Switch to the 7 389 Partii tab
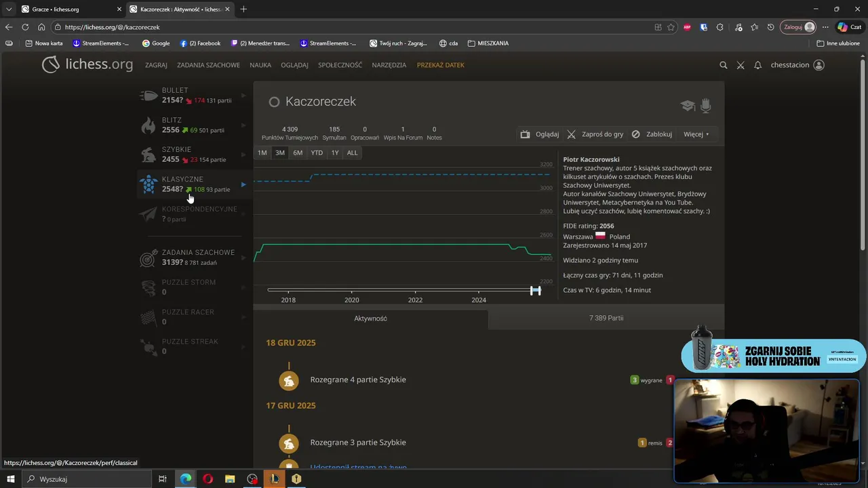Image resolution: width=868 pixels, height=488 pixels. pos(606,318)
